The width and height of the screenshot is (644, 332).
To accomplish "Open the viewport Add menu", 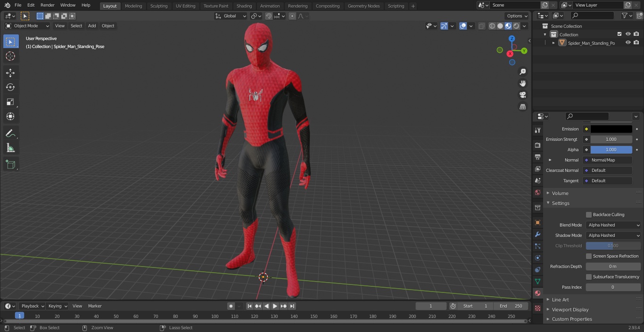I will coord(92,26).
